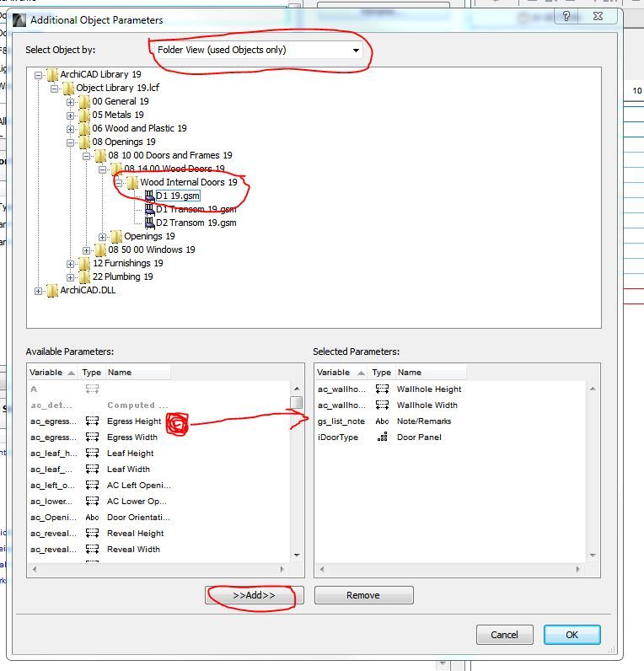Select the Wallhole Width selected parameter

(x=427, y=405)
